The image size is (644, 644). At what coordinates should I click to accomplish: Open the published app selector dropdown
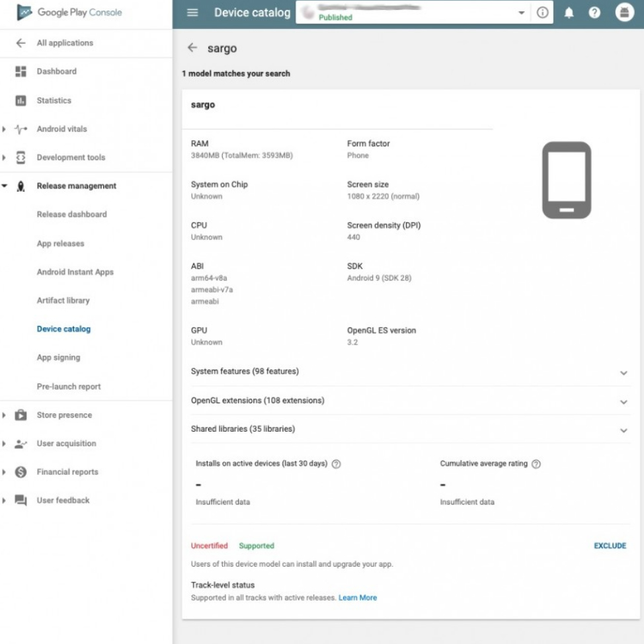coord(521,13)
